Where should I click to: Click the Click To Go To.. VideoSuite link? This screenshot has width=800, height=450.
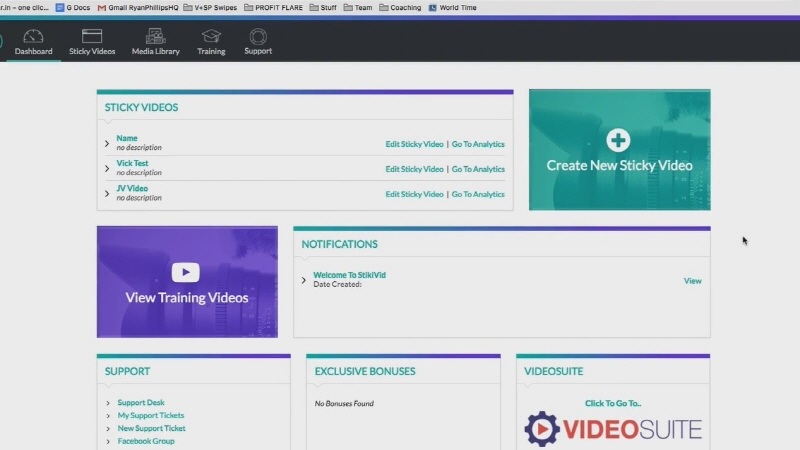click(x=613, y=403)
